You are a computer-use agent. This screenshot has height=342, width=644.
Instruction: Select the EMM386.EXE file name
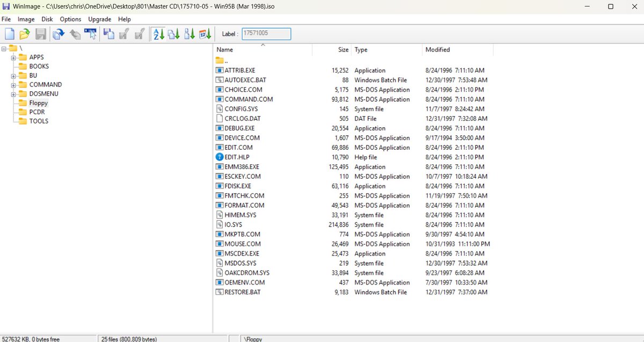(x=241, y=167)
